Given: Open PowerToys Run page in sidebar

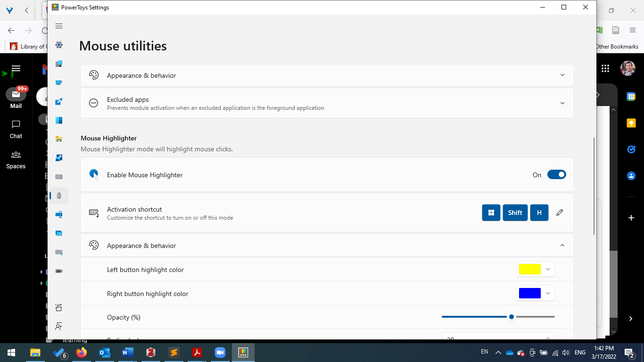Looking at the screenshot, I should (x=59, y=233).
